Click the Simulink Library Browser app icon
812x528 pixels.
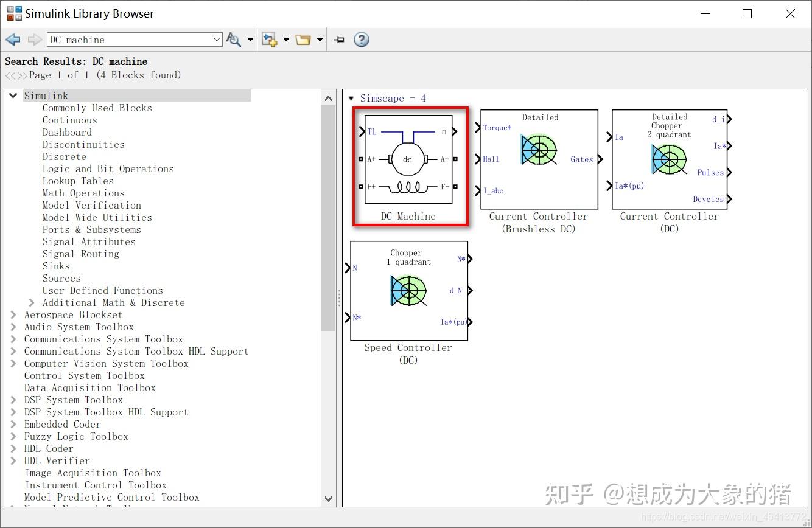[x=13, y=13]
